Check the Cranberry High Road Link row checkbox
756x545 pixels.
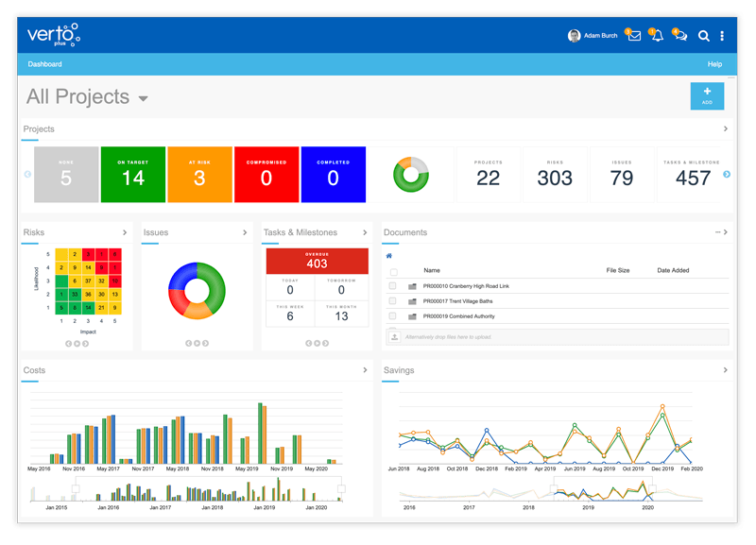coord(392,286)
